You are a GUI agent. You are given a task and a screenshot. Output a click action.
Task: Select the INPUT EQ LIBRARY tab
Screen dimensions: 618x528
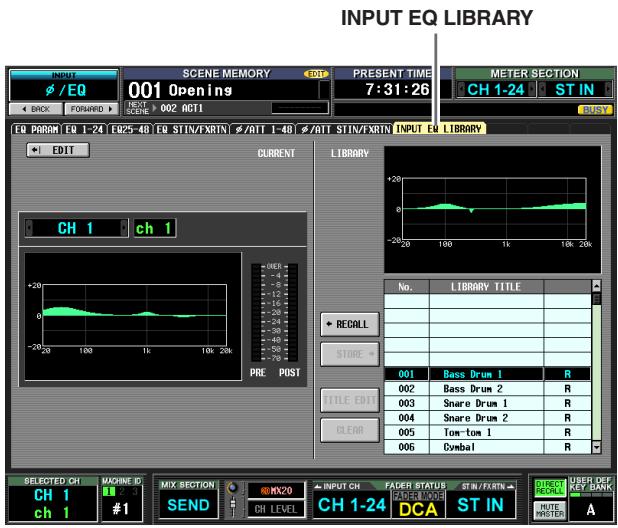point(439,129)
